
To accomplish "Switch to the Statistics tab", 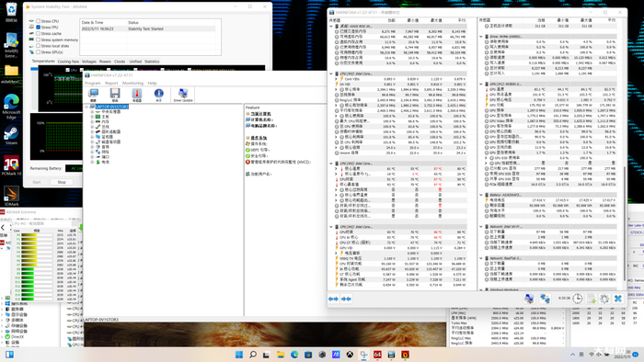I will click(152, 62).
